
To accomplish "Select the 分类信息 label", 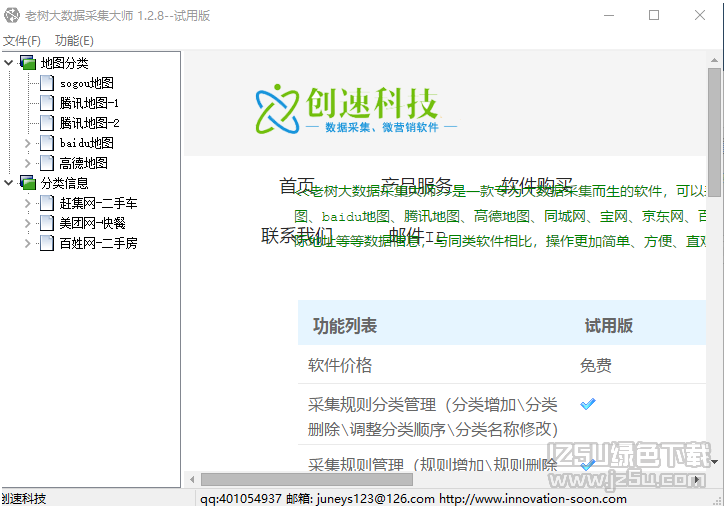I will tap(64, 183).
